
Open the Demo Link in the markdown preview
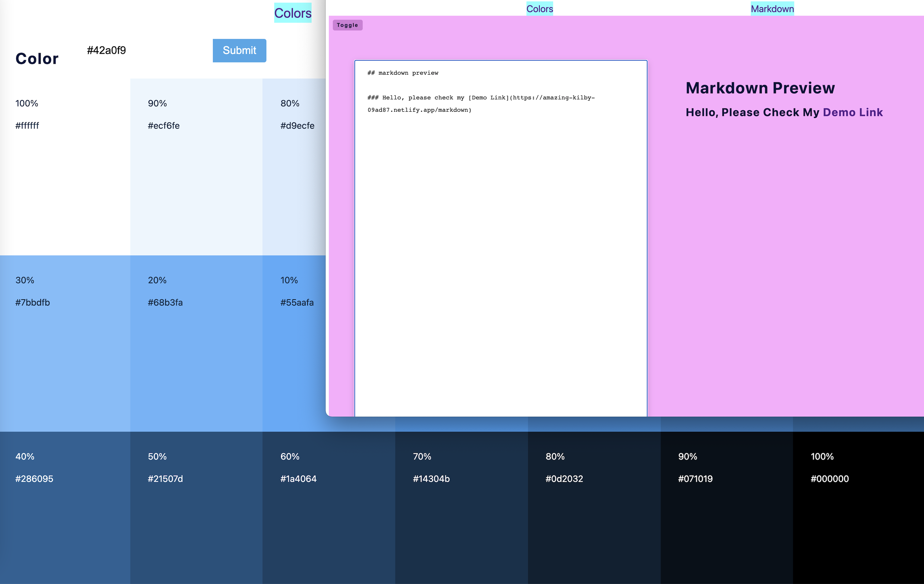click(x=852, y=112)
